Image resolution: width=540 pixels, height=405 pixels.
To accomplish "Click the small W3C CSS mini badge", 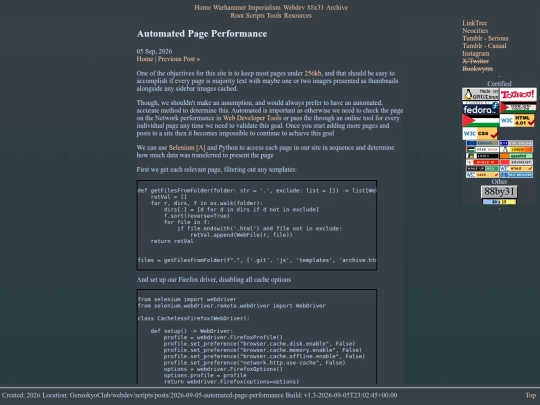I will [x=482, y=175].
